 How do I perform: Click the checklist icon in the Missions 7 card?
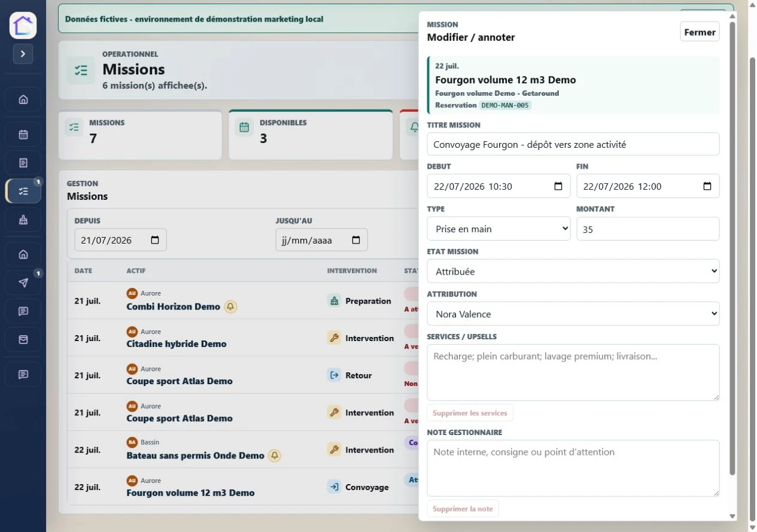74,127
